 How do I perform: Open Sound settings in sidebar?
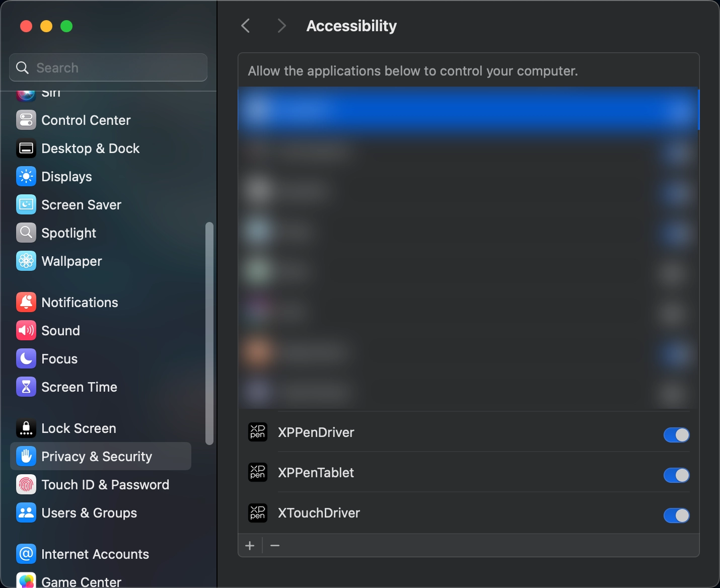tap(60, 331)
